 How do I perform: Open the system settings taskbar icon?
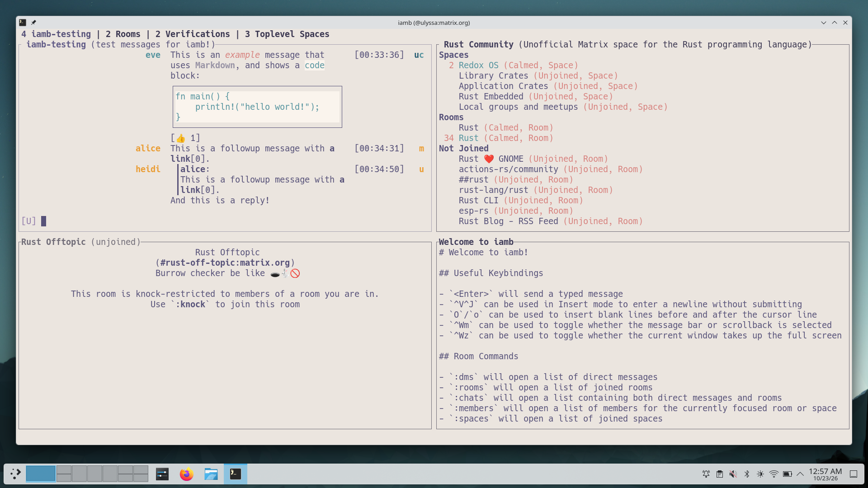[162, 474]
